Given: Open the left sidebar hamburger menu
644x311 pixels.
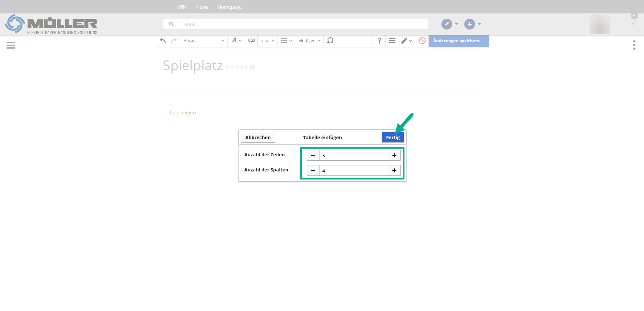Looking at the screenshot, I should tap(11, 45).
